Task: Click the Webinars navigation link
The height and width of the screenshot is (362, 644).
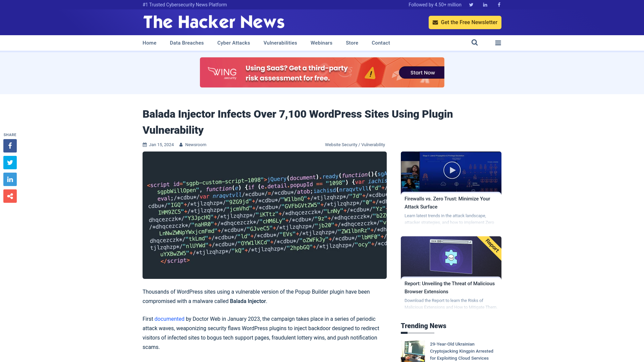Action: click(x=321, y=43)
